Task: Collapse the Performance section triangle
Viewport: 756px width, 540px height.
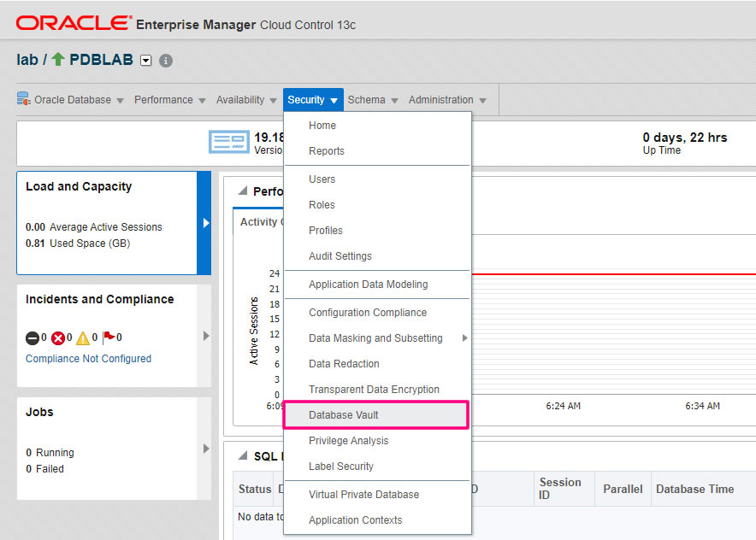Action: tap(243, 191)
